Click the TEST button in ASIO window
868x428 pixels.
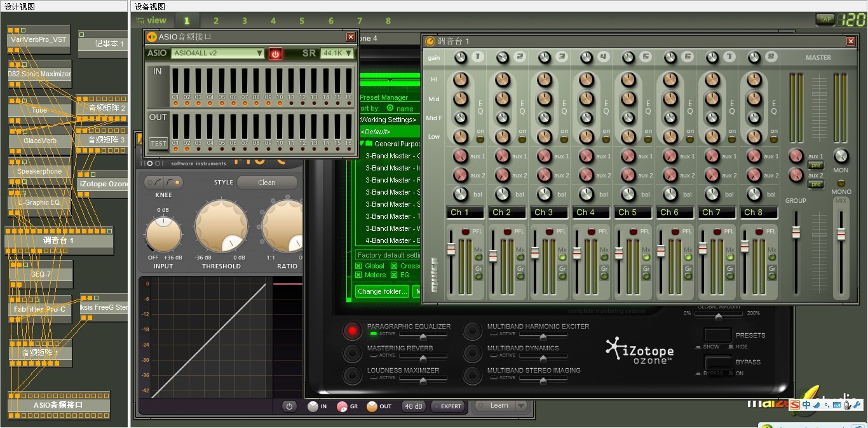[159, 143]
